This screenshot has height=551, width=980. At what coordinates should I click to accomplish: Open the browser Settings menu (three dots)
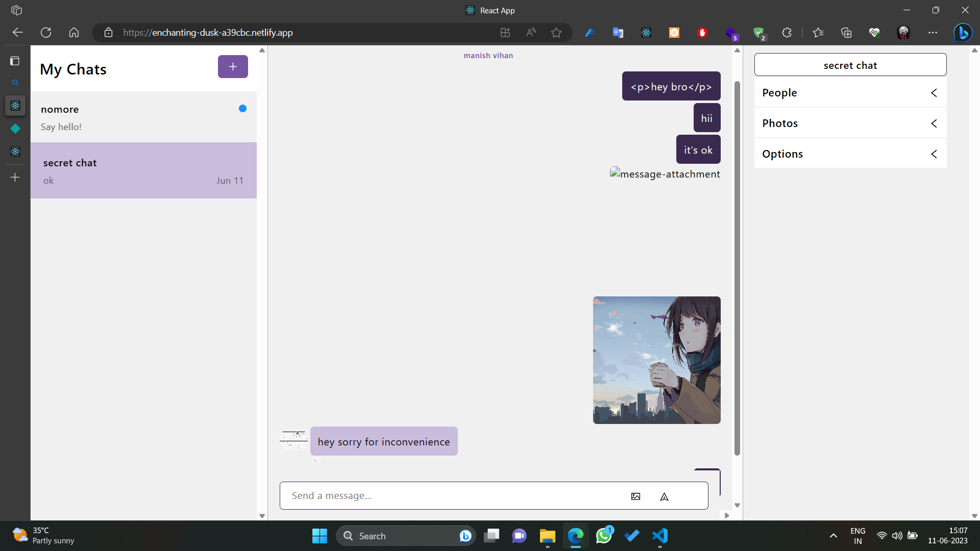(x=933, y=32)
